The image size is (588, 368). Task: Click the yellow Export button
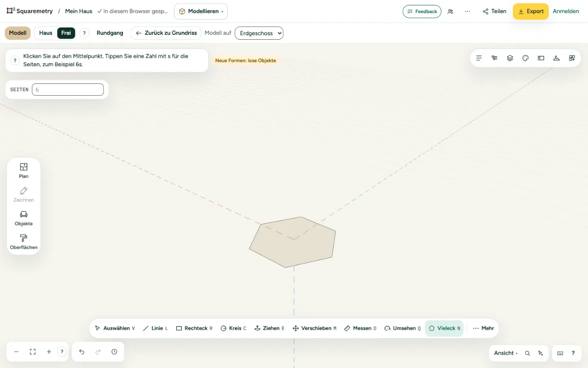pos(531,11)
